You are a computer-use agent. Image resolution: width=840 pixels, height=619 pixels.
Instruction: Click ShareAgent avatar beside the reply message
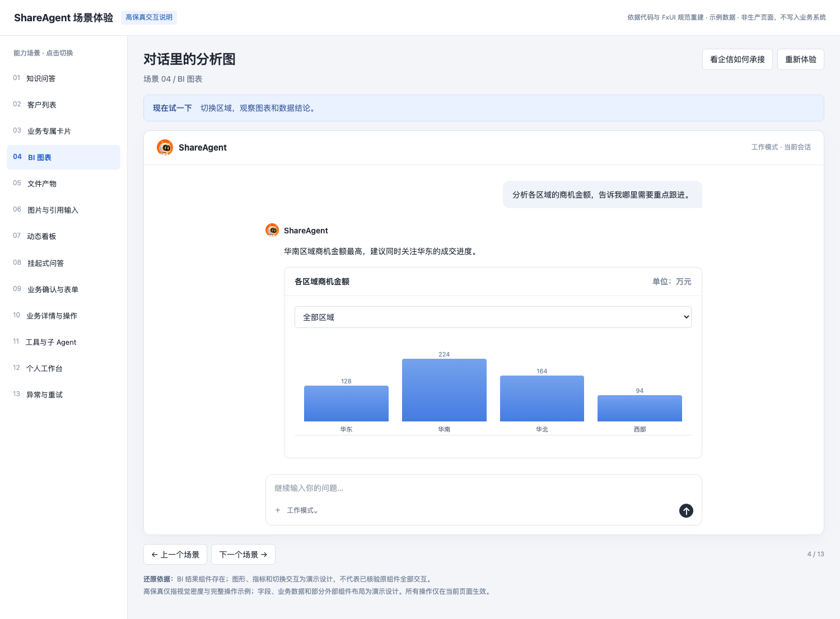[272, 230]
